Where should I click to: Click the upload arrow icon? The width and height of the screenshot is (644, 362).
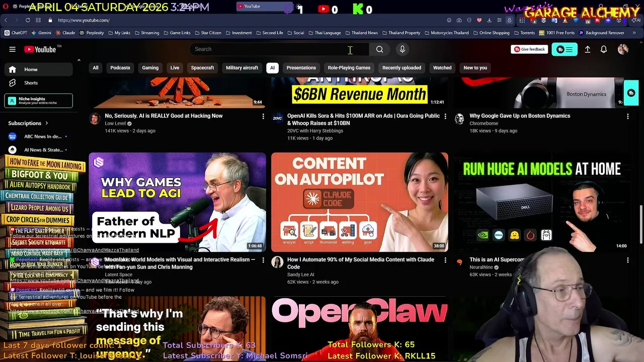tap(587, 49)
